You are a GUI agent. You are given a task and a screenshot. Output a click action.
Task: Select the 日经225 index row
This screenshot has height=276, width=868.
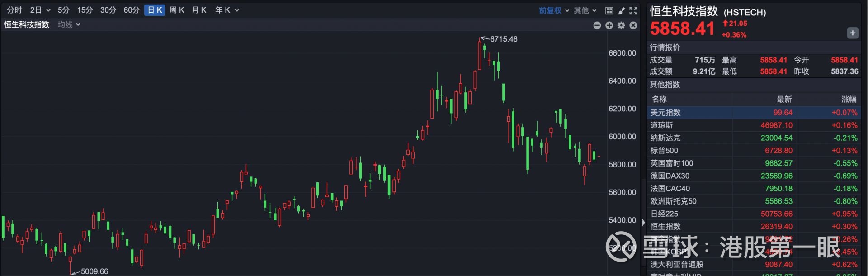tap(754, 214)
